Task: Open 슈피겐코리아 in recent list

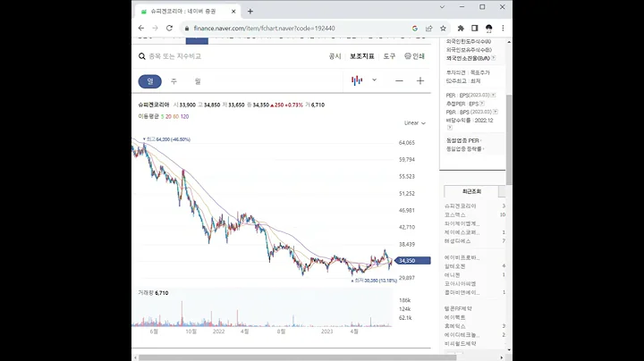Action: tap(460, 206)
